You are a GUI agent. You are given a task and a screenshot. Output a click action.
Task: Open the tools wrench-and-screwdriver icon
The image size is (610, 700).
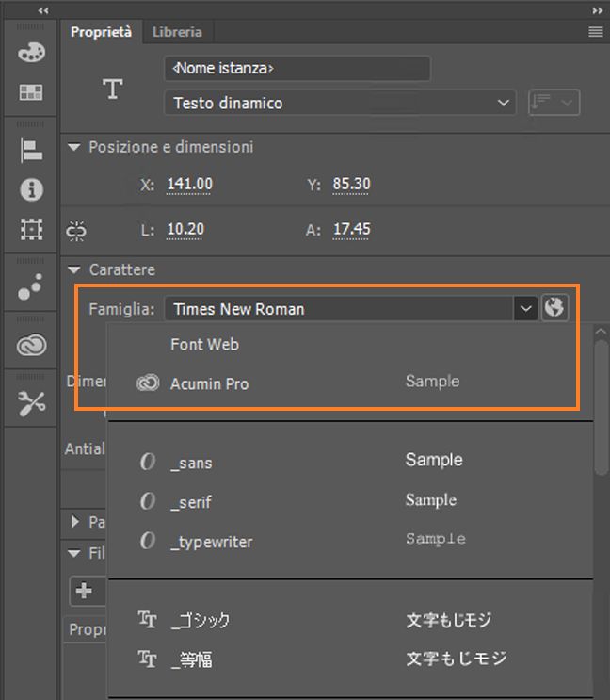[31, 403]
